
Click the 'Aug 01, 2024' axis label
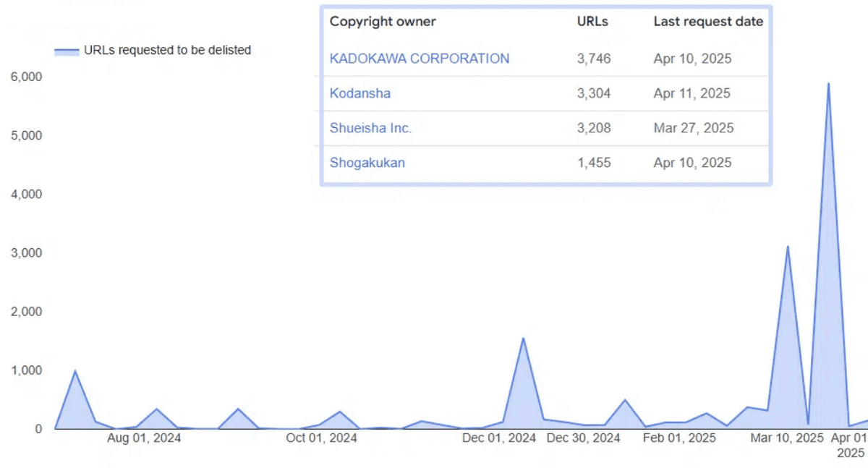click(x=144, y=438)
